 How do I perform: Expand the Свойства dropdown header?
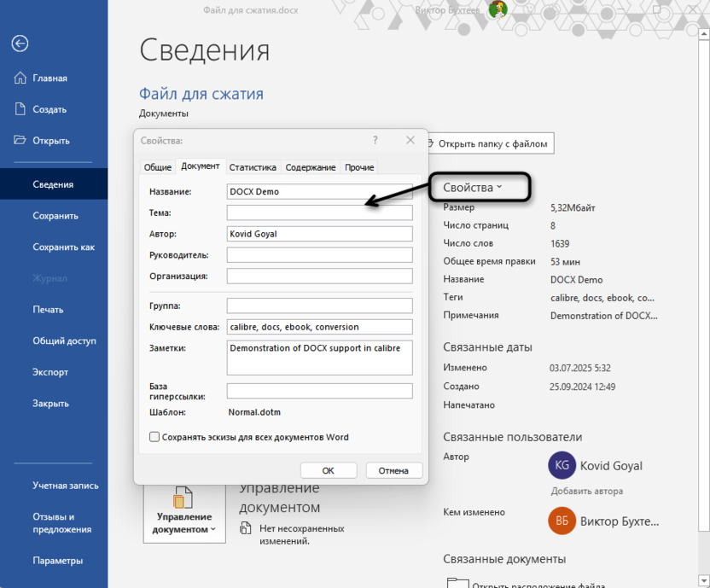pos(473,188)
